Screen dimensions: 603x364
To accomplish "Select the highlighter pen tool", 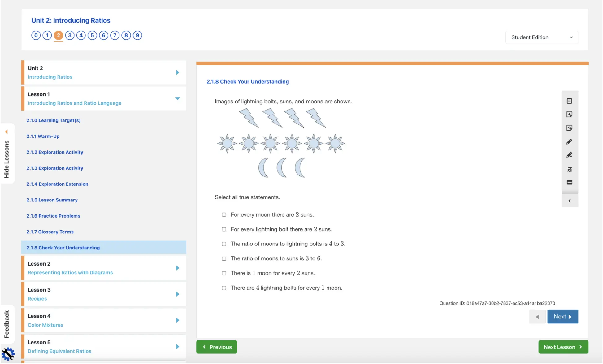I will coord(569,155).
